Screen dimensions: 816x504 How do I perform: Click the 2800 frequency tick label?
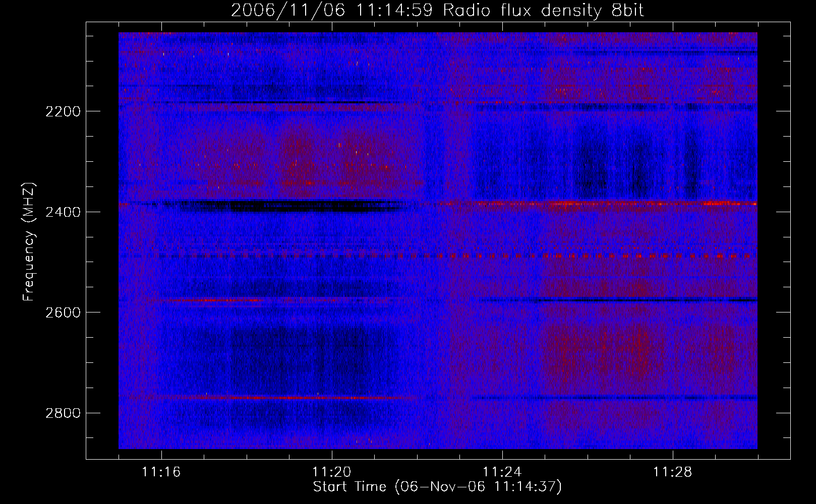click(x=63, y=413)
